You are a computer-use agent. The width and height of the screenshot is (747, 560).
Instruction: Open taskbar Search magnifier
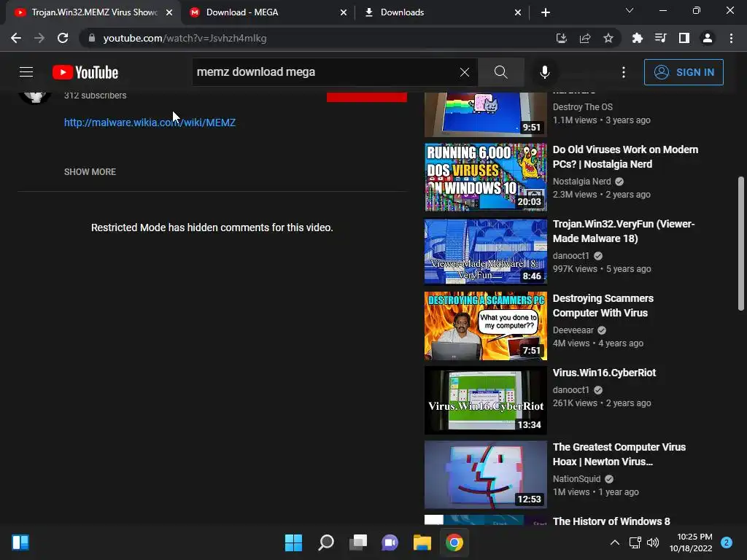[326, 542]
